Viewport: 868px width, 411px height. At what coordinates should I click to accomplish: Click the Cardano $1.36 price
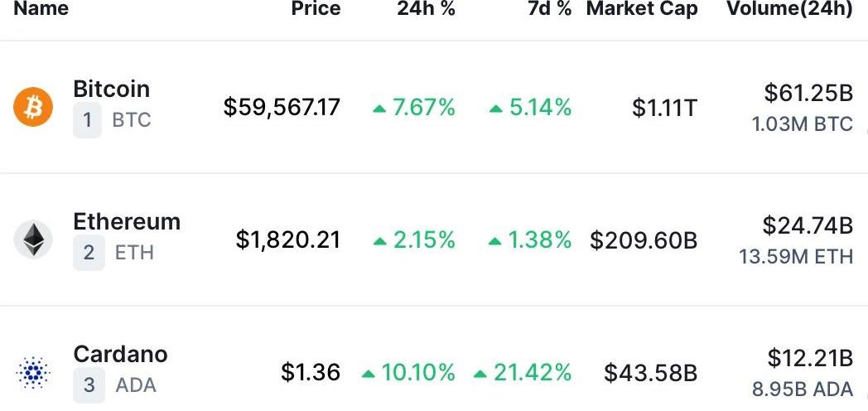(x=311, y=373)
